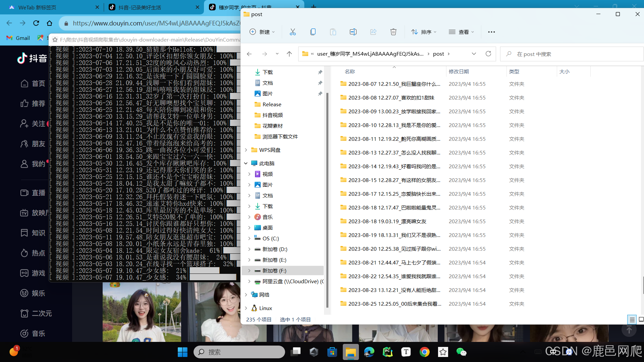644x362 pixels.
Task: Expand the 新加卷 (D:) drive tree
Action: click(249, 249)
